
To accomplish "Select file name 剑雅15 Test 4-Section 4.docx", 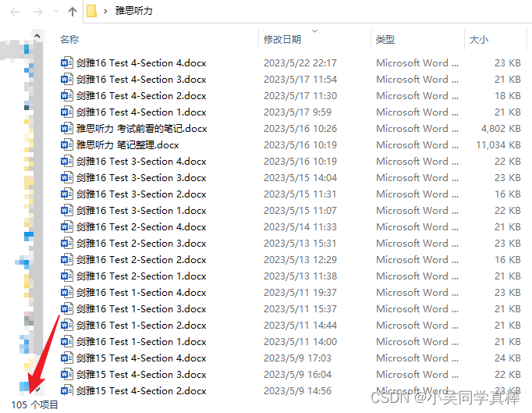I will click(x=141, y=358).
